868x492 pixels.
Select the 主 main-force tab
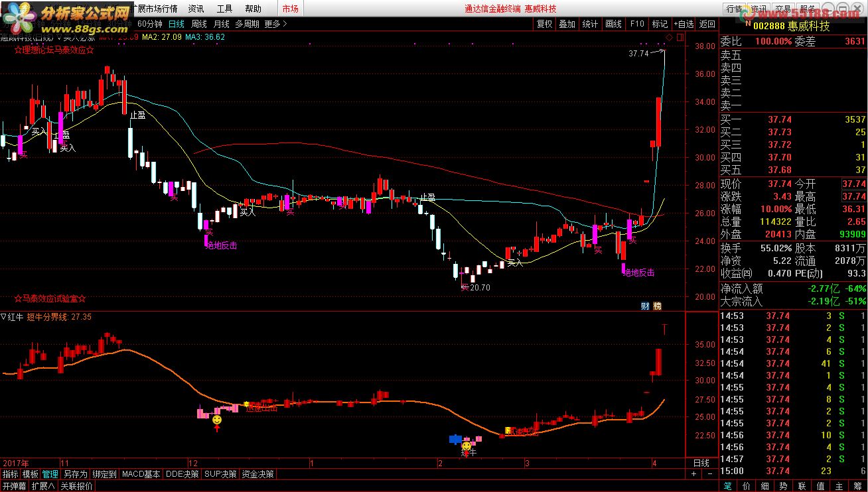(840, 486)
